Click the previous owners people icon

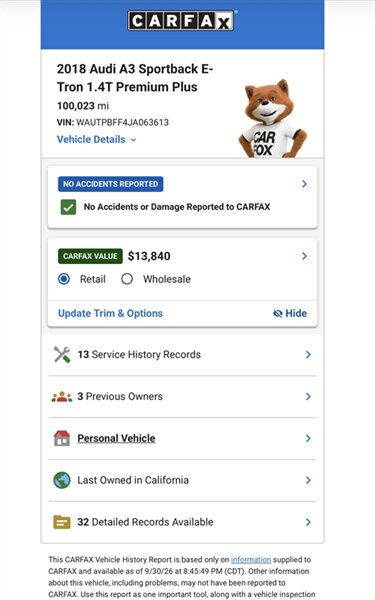coord(62,397)
